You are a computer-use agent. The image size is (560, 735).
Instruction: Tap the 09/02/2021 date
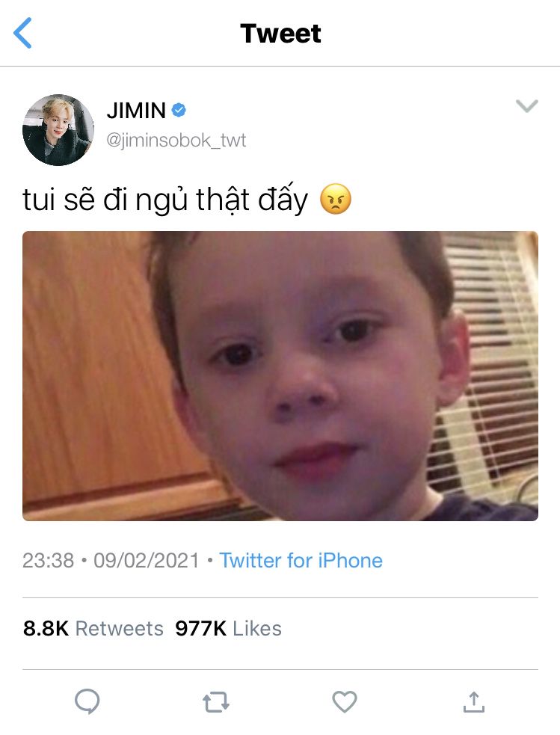coord(147,560)
